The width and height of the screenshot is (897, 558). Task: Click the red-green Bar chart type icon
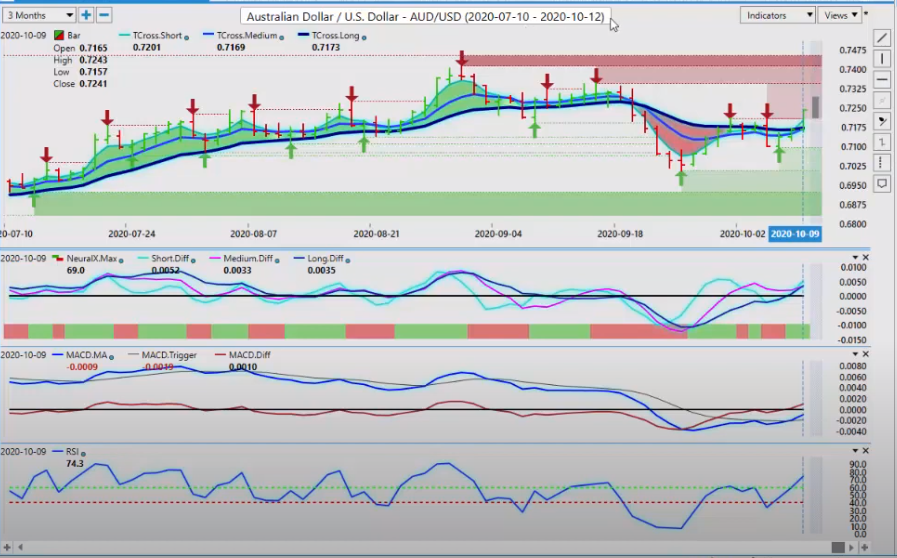pos(58,35)
